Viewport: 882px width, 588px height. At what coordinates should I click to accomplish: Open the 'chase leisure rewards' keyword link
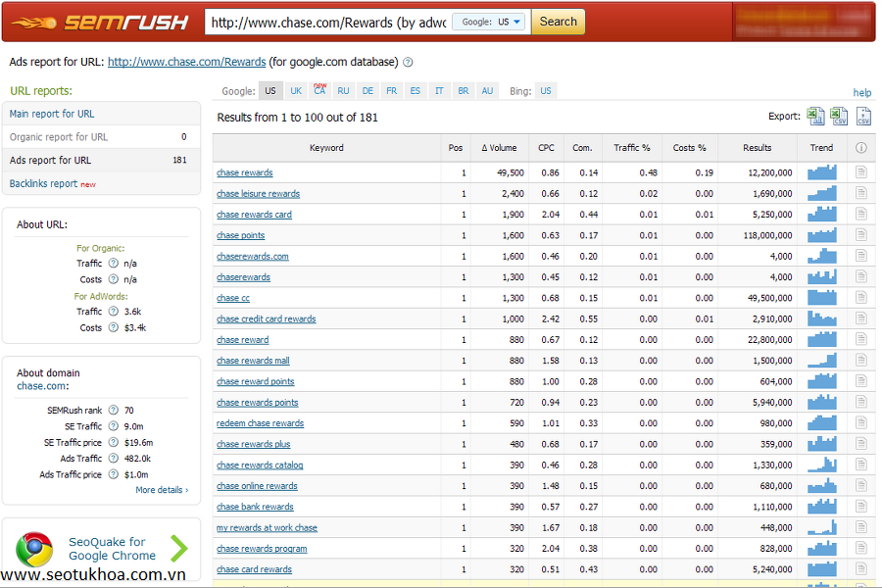pos(258,194)
